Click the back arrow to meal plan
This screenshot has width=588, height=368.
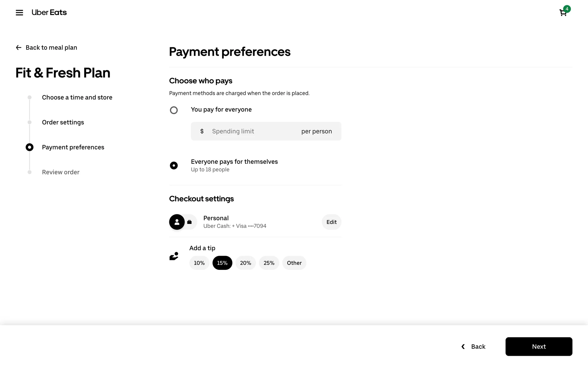coord(19,48)
